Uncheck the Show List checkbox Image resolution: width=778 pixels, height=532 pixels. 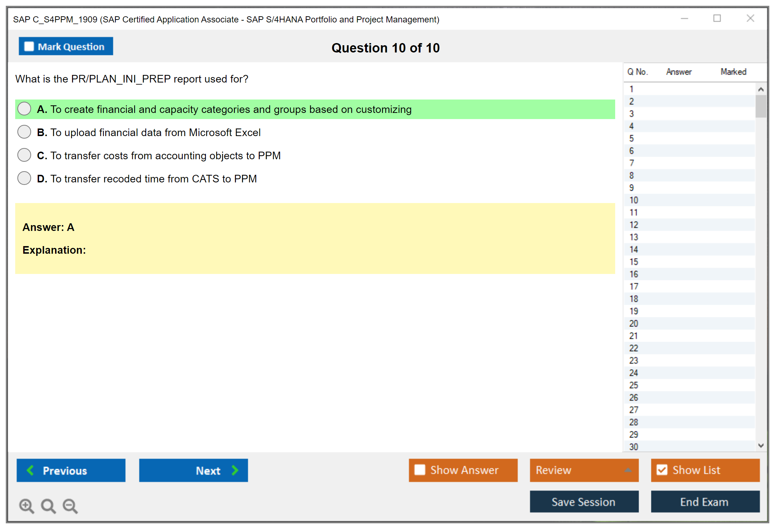(x=662, y=470)
